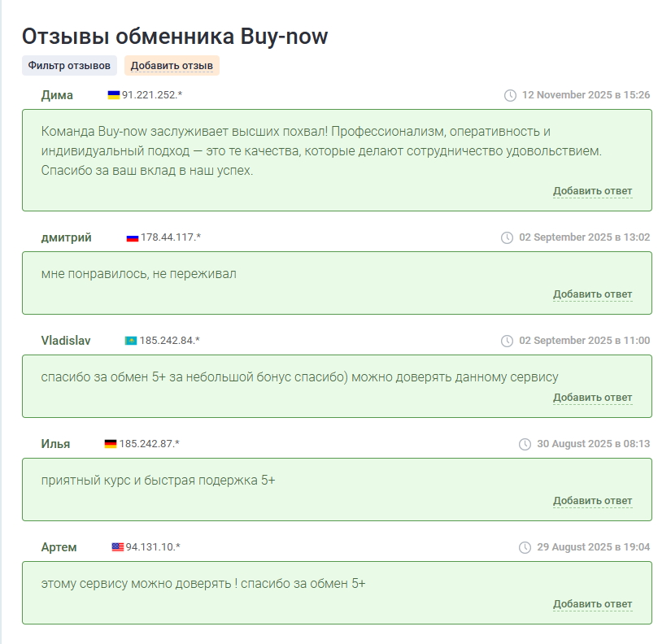Click the Russian flag beside дмитрий

[x=133, y=237]
